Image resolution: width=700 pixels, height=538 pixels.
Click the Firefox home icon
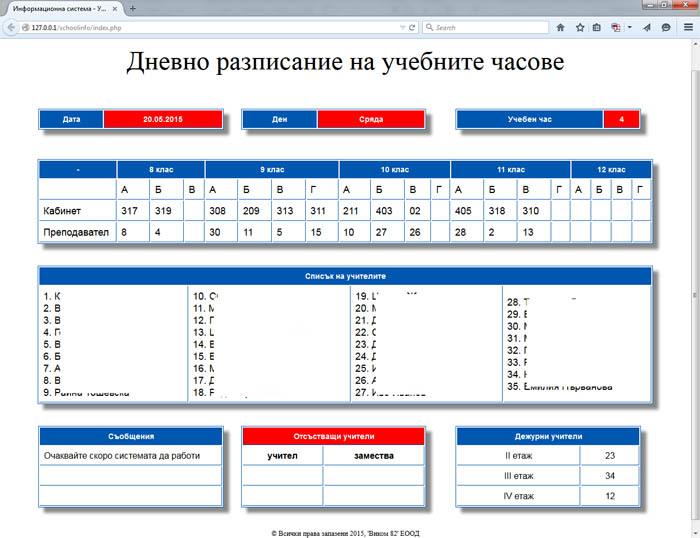click(x=560, y=28)
